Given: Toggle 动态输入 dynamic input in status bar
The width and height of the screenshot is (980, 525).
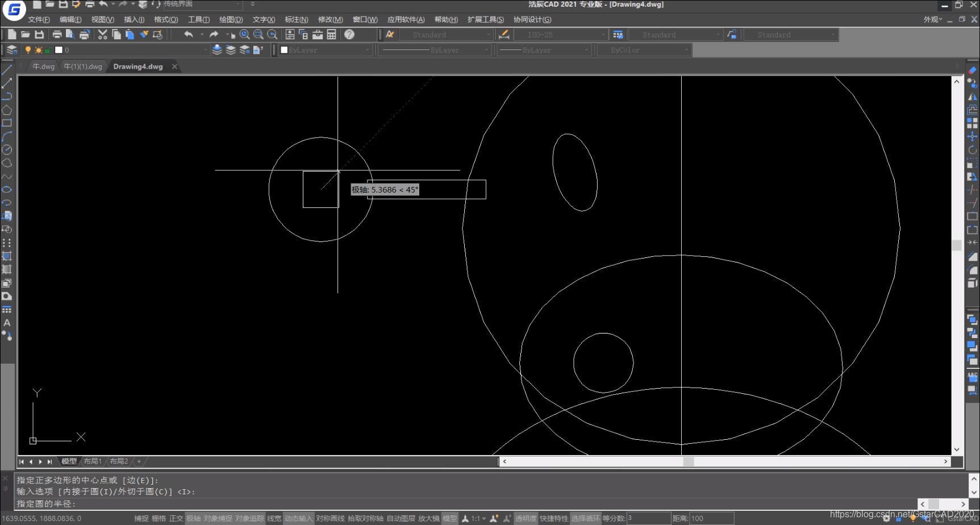Looking at the screenshot, I should 298,518.
